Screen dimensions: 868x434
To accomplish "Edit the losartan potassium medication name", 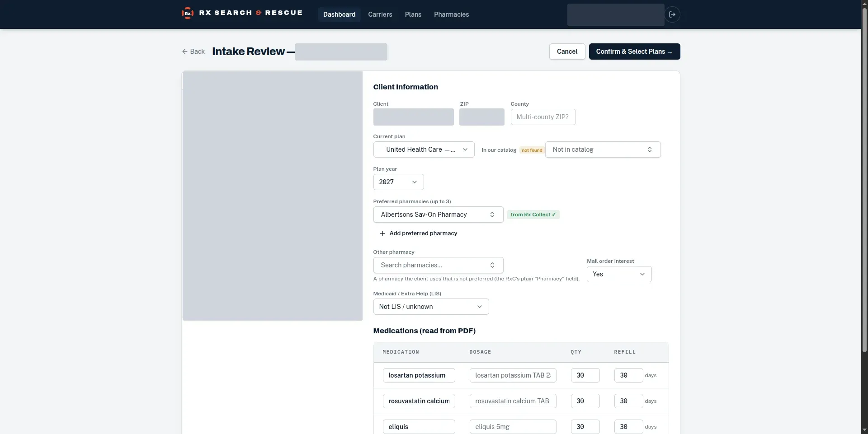I will [x=419, y=375].
